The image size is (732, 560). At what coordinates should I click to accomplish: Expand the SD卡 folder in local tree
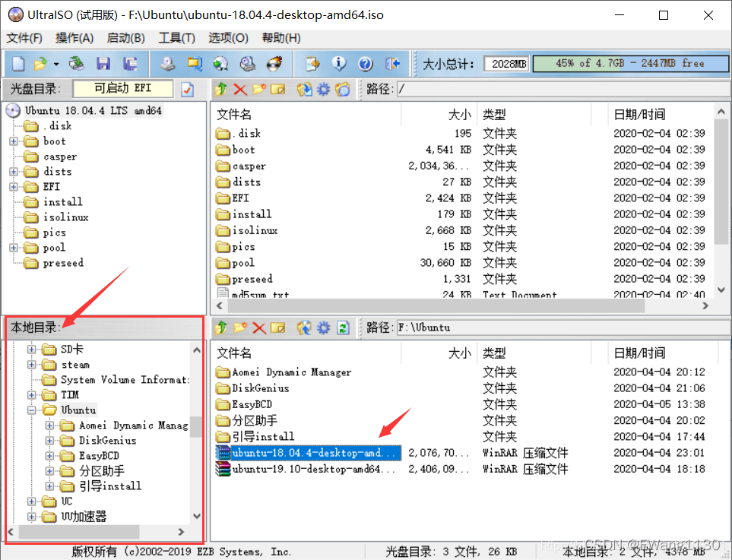(31, 349)
